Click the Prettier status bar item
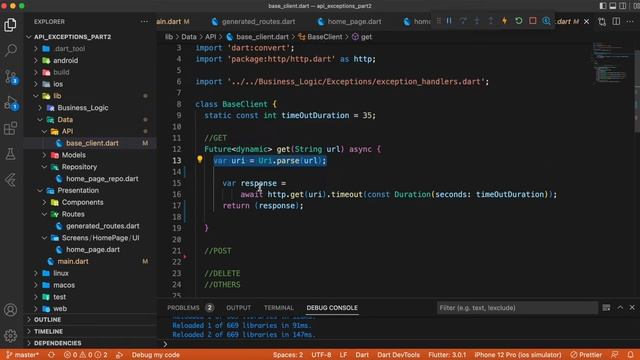The height and width of the screenshot is (360, 640). [586, 355]
